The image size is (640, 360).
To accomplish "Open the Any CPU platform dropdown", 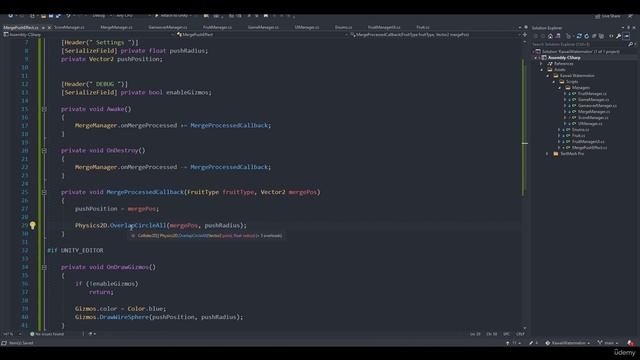I will pyautogui.click(x=127, y=16).
